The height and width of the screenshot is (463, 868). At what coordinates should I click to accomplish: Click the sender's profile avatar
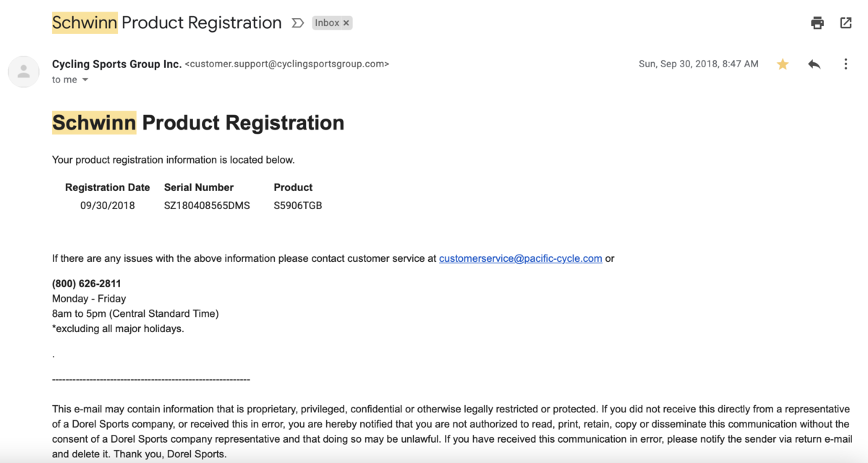pos(24,72)
